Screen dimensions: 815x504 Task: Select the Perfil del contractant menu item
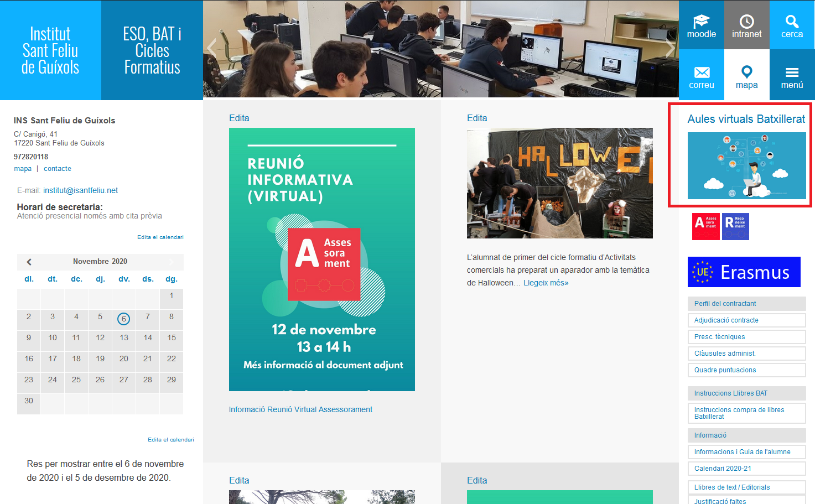click(746, 304)
